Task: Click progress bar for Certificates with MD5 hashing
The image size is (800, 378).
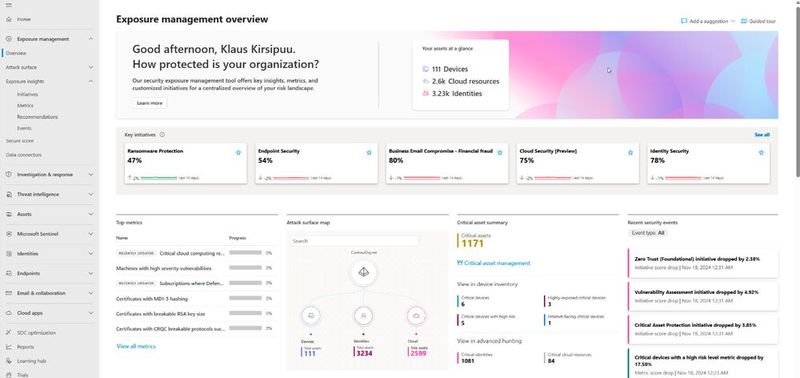Action: [x=245, y=298]
